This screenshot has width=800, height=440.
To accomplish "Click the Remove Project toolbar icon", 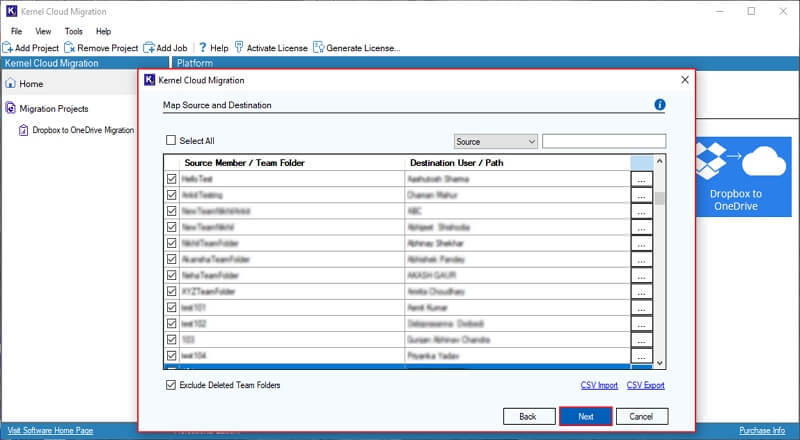I will (x=69, y=48).
